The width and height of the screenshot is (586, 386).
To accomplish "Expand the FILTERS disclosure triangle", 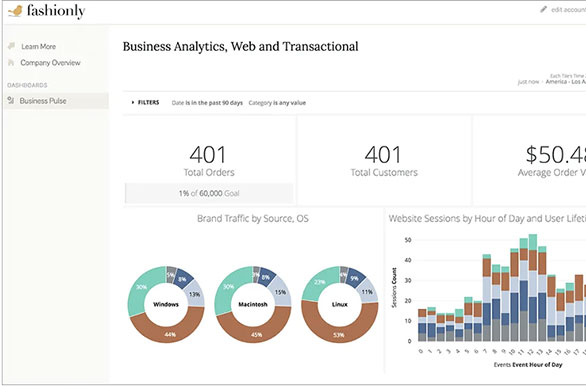I will point(133,102).
